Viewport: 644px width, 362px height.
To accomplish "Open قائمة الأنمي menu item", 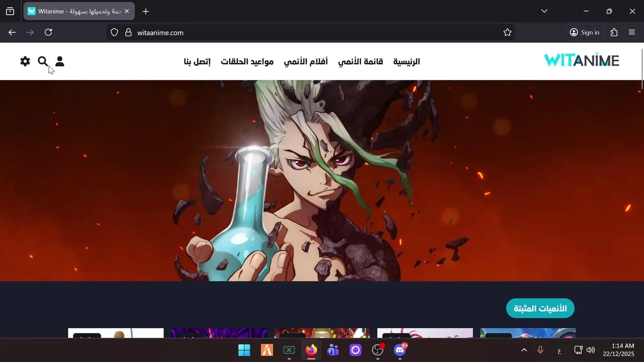I will (360, 61).
